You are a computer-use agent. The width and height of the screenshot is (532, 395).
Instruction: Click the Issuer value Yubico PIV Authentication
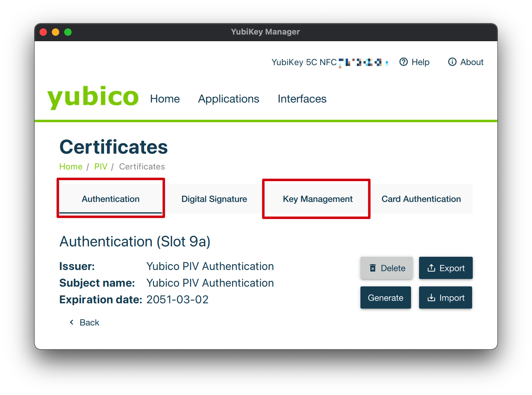(x=210, y=266)
